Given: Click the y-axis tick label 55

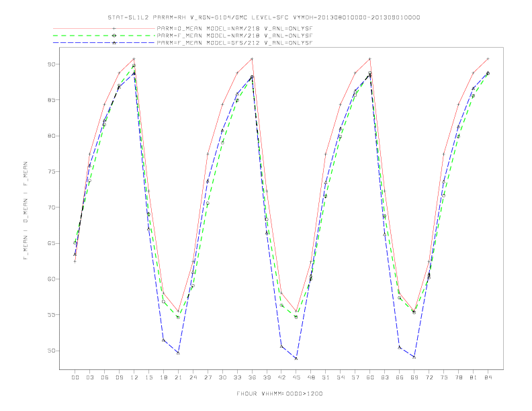Looking at the screenshot, I should 51,315.
